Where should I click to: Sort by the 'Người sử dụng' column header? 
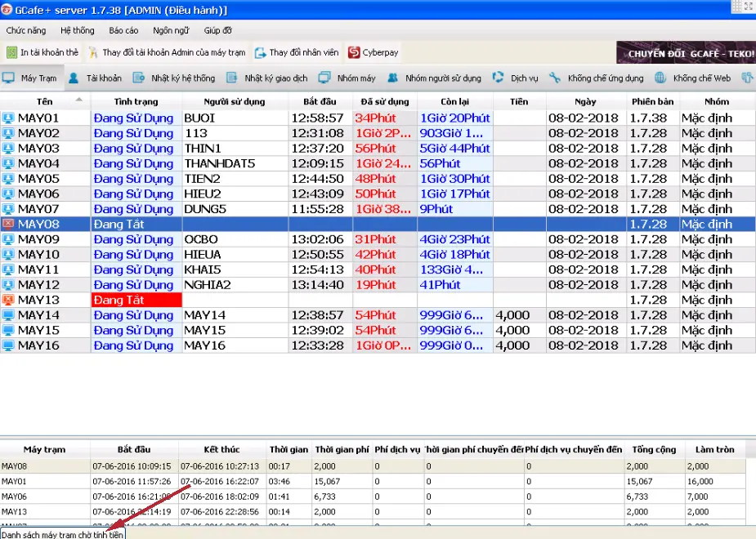(235, 101)
